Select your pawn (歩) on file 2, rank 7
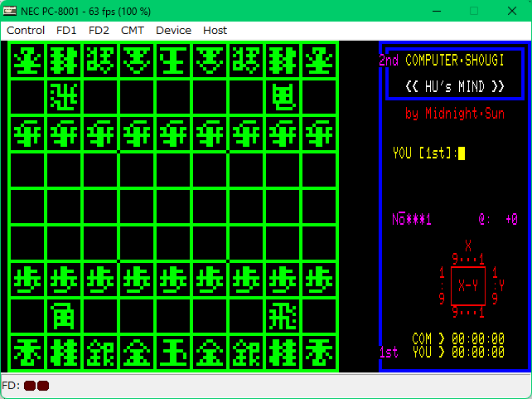532x399 pixels. tap(283, 280)
